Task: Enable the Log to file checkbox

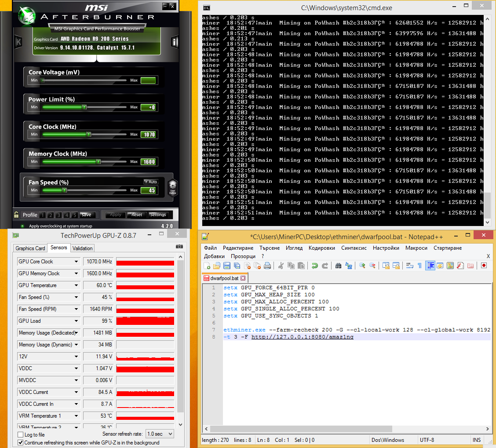Action: (21, 435)
